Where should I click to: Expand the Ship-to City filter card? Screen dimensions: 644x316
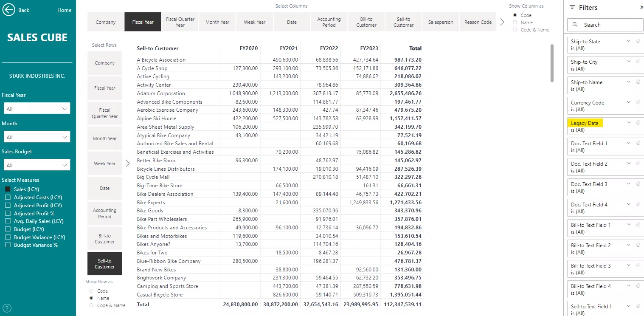coord(629,62)
